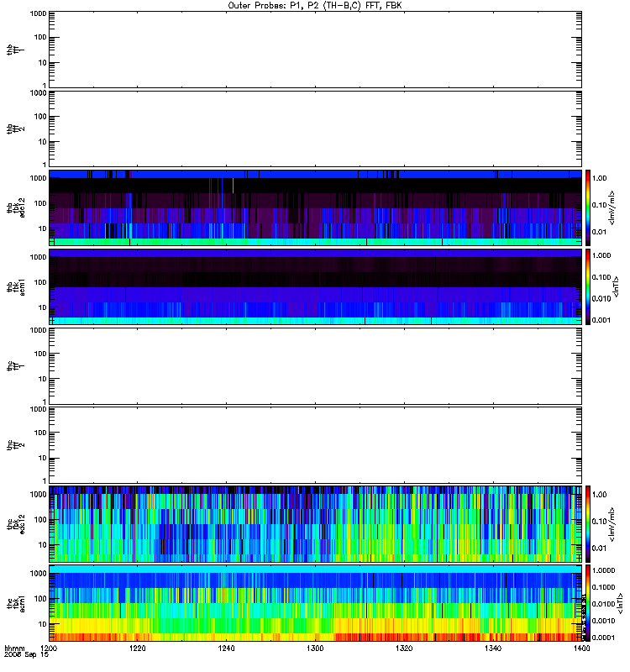Click the empty thb fff 2 panel
The height and width of the screenshot is (672, 630).
(316, 129)
